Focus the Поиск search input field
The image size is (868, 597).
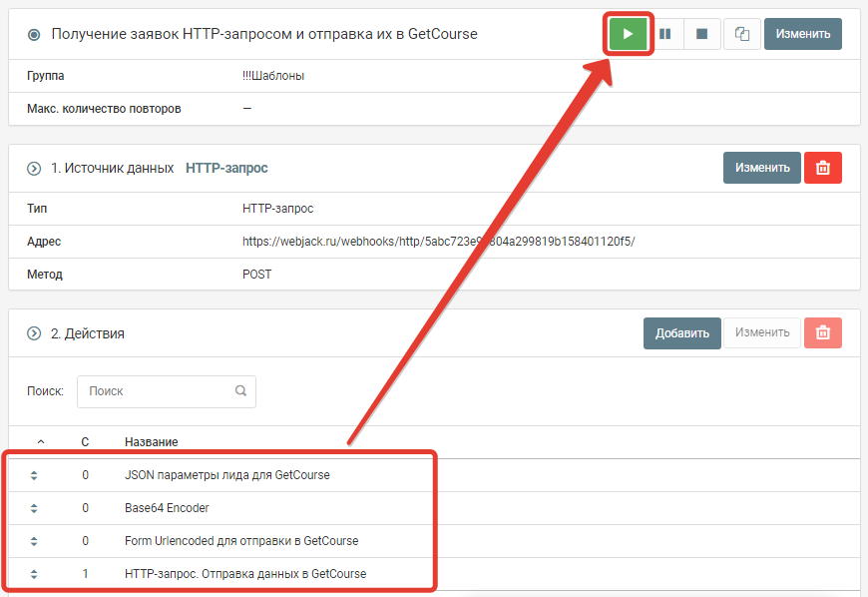pyautogui.click(x=158, y=391)
